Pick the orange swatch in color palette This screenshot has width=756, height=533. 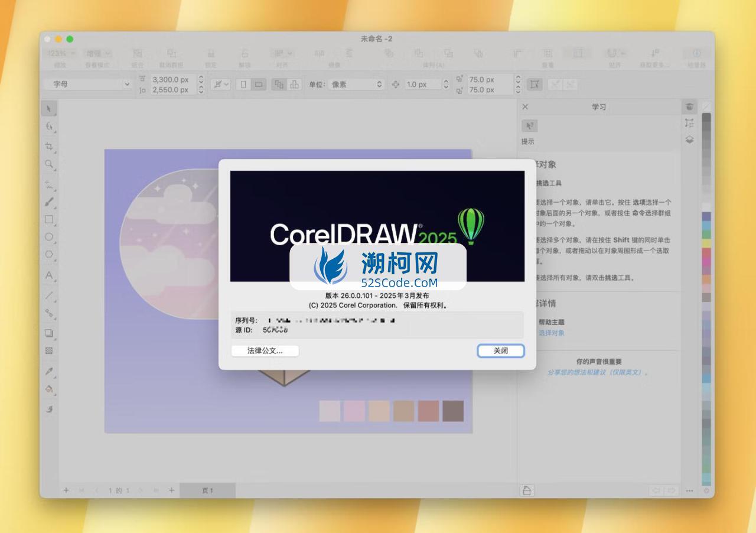click(x=706, y=279)
